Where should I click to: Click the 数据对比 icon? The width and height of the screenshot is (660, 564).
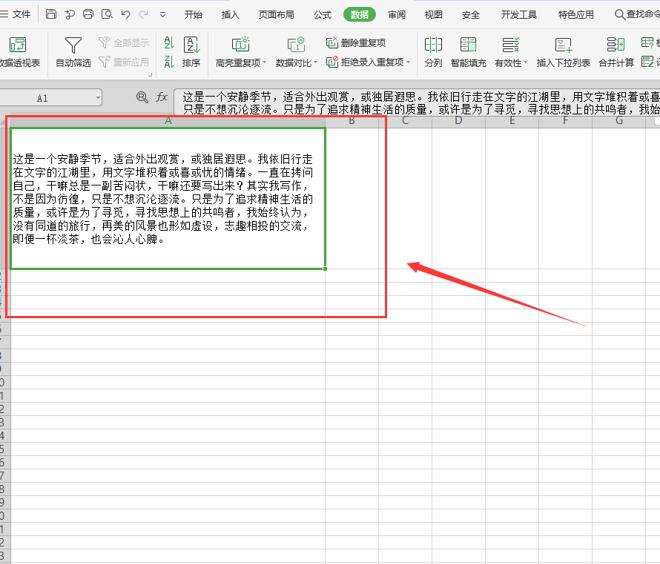tap(296, 44)
